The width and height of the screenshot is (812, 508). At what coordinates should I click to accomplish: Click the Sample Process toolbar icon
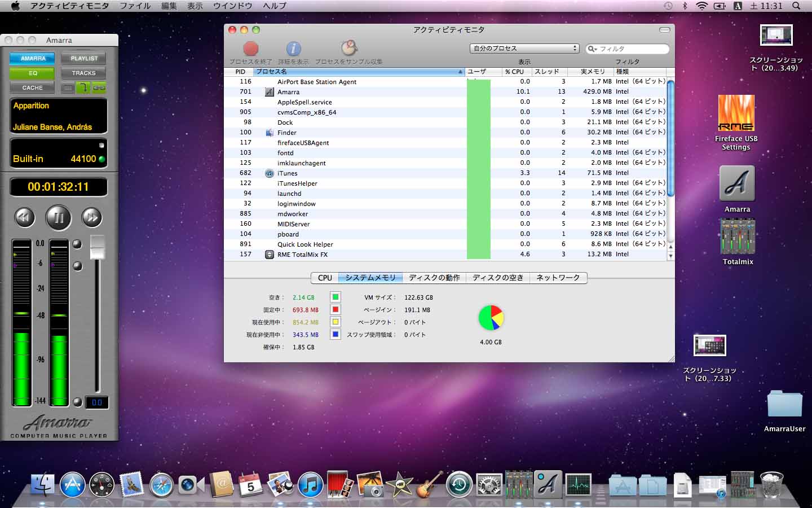pos(349,48)
